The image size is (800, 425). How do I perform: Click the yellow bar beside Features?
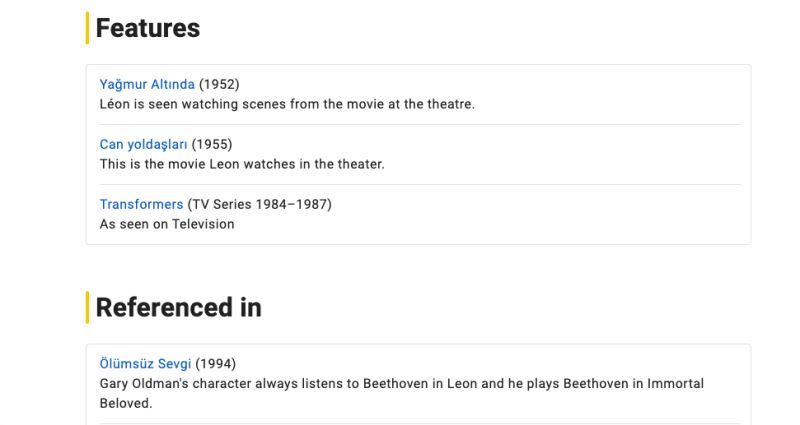pyautogui.click(x=88, y=28)
